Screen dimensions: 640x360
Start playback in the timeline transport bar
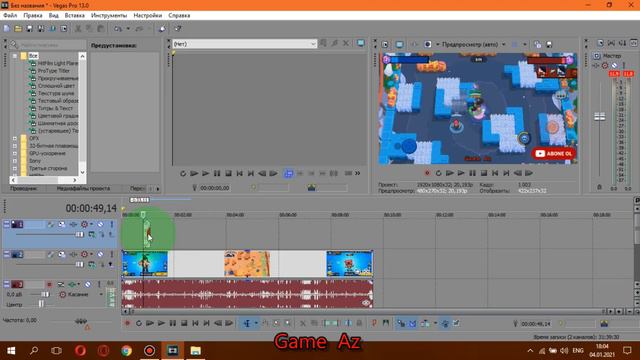point(161,323)
